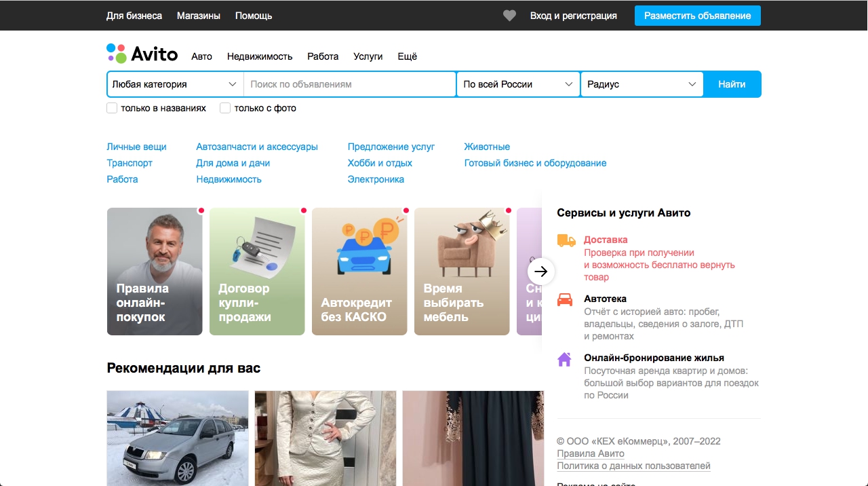Open the 'Автотека' service link
This screenshot has width=868, height=486.
pyautogui.click(x=605, y=299)
